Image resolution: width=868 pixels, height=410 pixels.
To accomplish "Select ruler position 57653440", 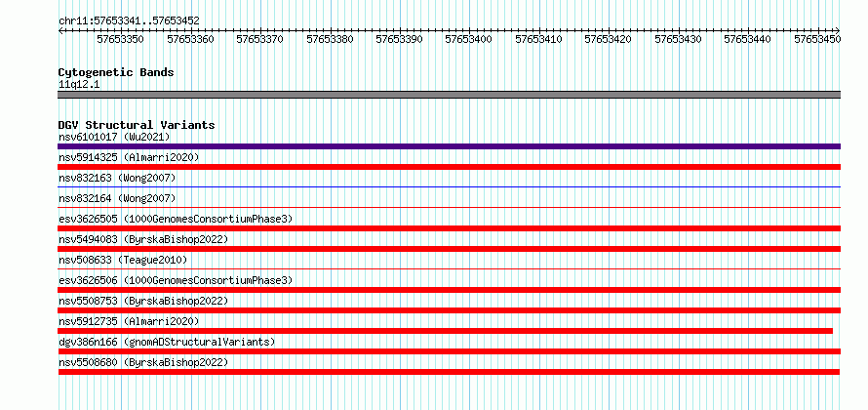I will (748, 39).
